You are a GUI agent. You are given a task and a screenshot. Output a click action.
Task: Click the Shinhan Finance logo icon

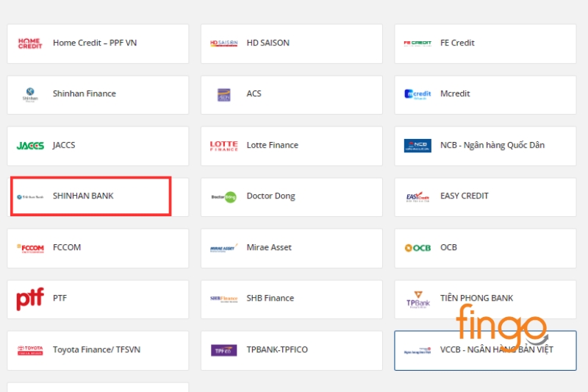point(30,95)
